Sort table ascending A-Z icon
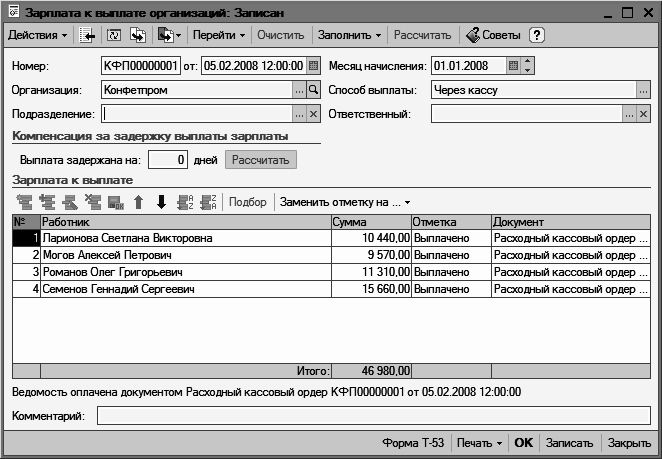Viewport: 662px width, 459px height. [x=185, y=202]
